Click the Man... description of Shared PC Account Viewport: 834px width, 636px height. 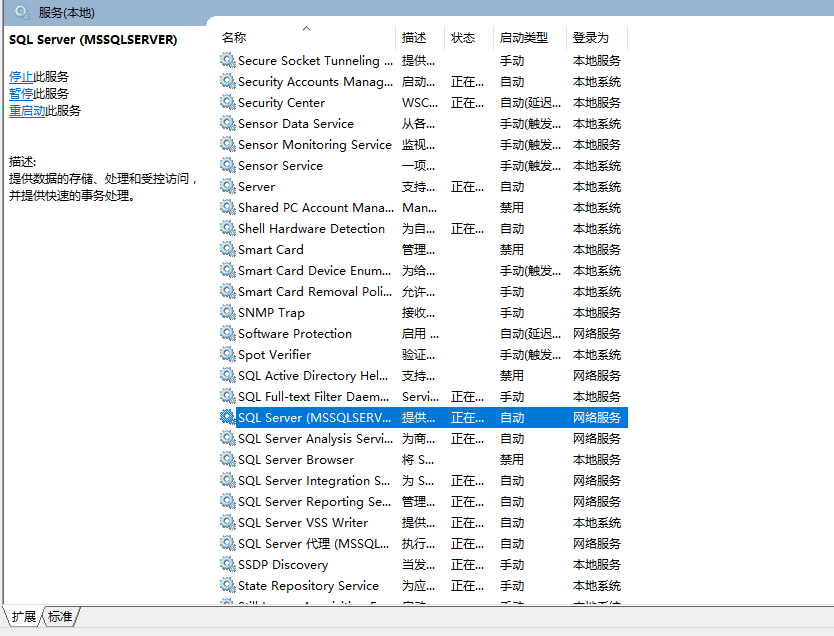419,207
